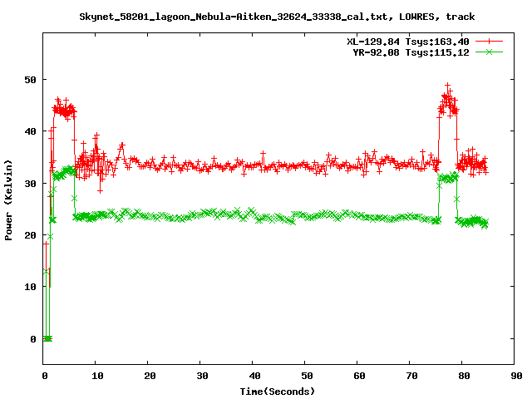Click the x-axis tick label 90
This screenshot has height=399, width=532.
(516, 376)
